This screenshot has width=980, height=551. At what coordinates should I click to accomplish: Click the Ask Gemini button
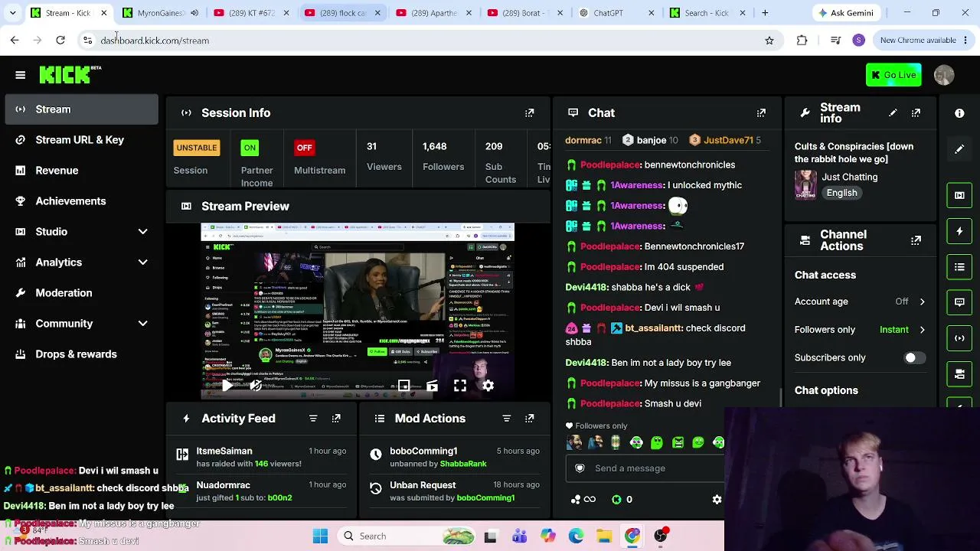point(846,13)
